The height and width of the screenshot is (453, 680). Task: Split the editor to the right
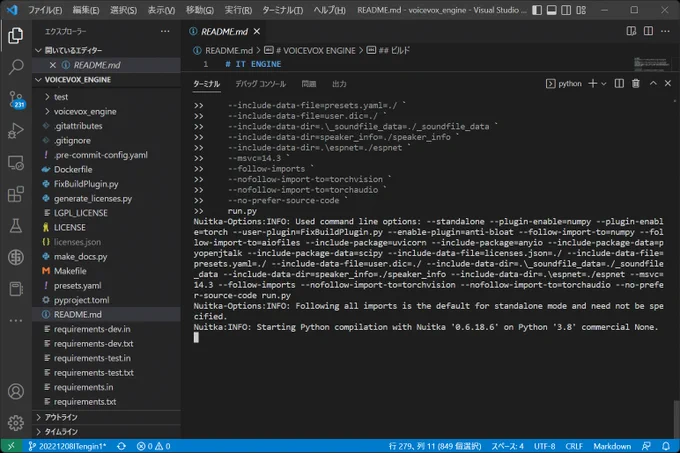pyautogui.click(x=648, y=31)
